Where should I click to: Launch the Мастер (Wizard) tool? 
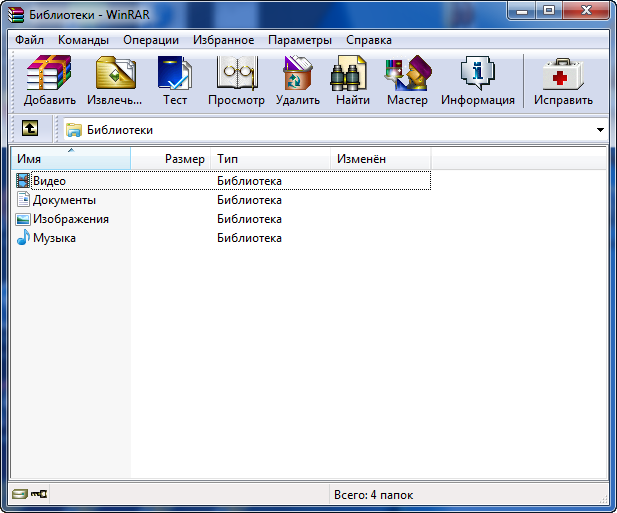407,80
